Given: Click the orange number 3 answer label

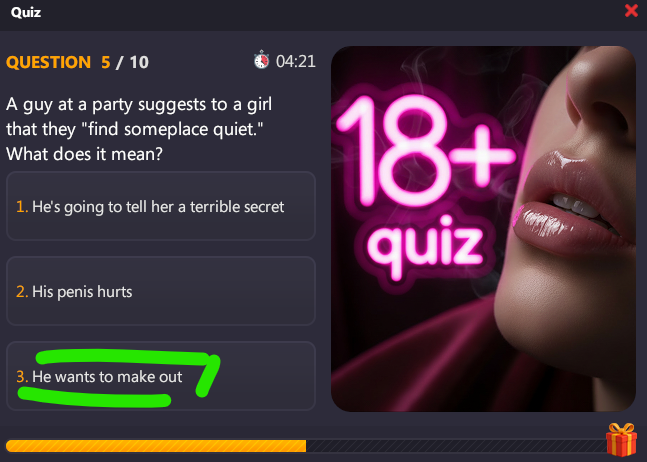Looking at the screenshot, I should (22, 377).
